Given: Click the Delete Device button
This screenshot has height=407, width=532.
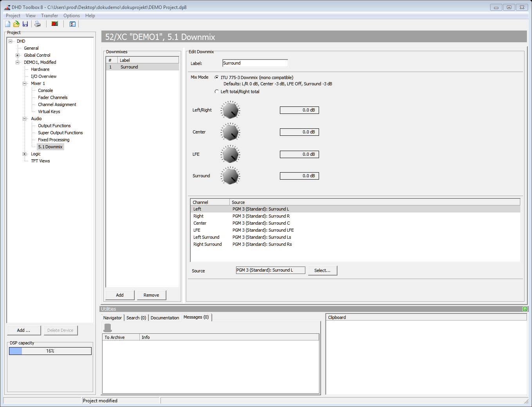Looking at the screenshot, I should 61,330.
